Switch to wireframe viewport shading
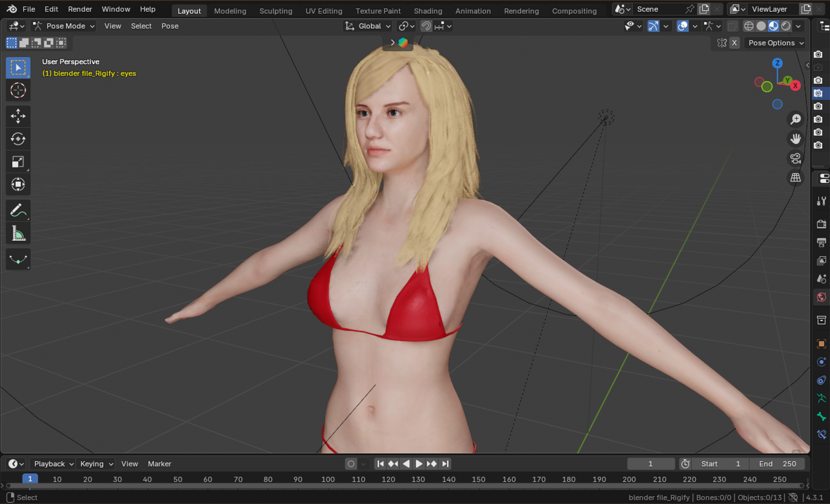Image resolution: width=830 pixels, height=504 pixels. pyautogui.click(x=749, y=26)
